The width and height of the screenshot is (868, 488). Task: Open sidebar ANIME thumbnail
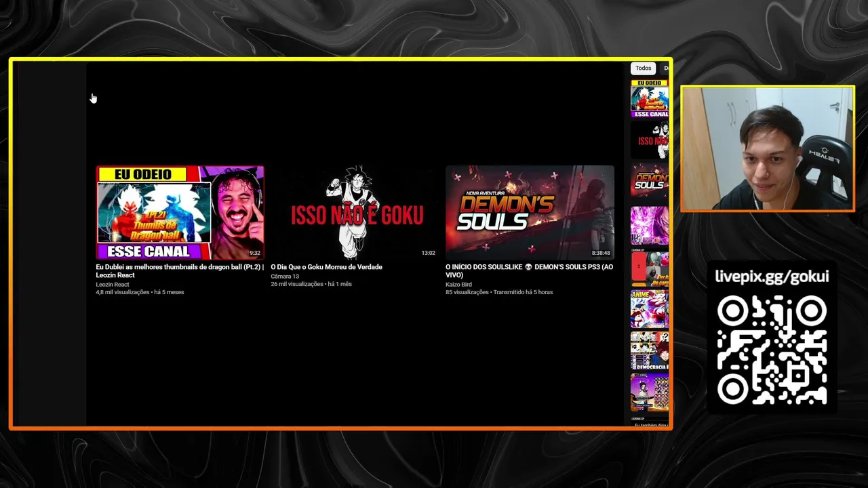pyautogui.click(x=650, y=308)
